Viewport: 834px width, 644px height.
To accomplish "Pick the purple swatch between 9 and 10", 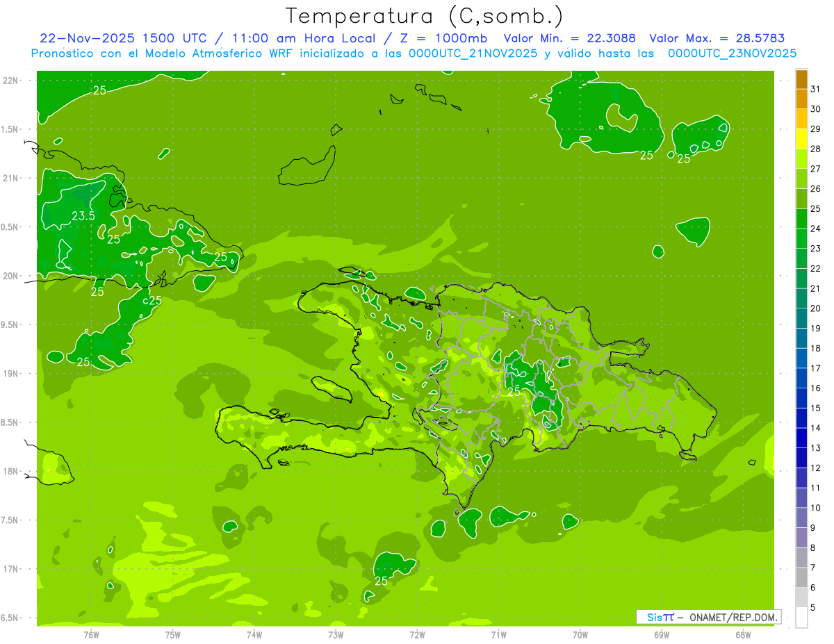I will point(801,518).
